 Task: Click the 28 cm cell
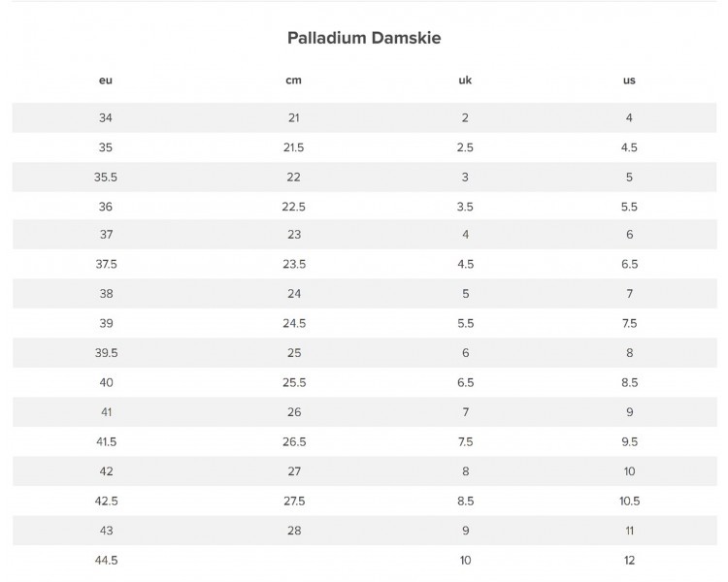coord(293,531)
